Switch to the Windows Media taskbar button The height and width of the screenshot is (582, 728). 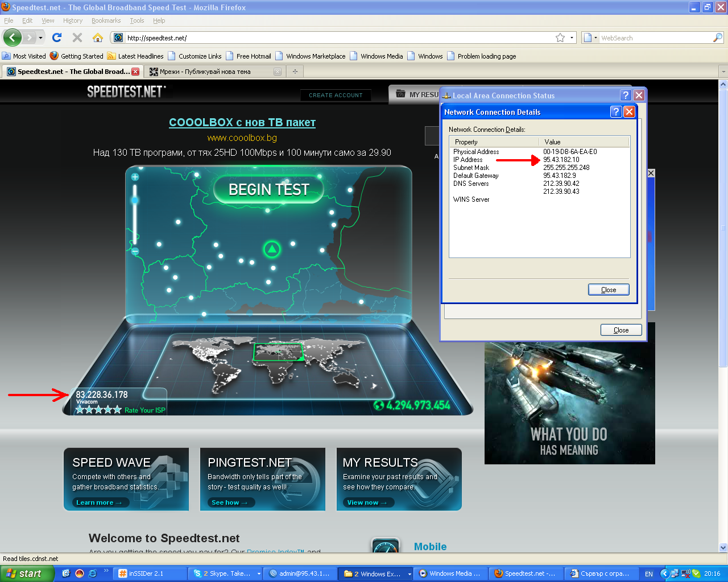(450, 573)
